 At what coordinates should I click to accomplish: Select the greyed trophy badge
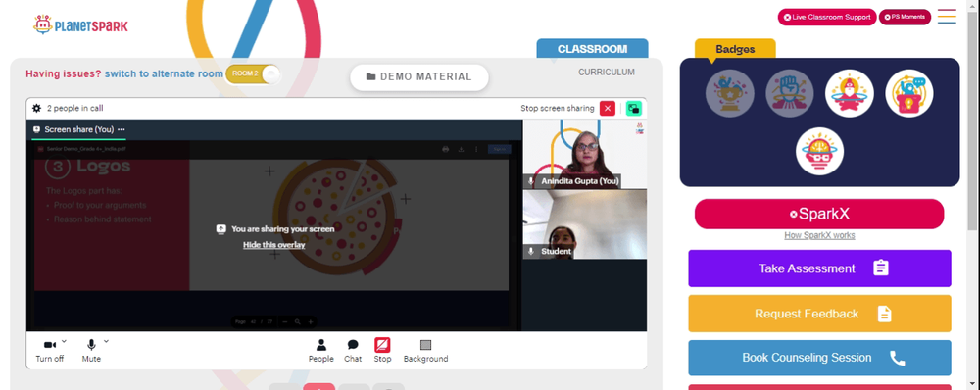(729, 94)
